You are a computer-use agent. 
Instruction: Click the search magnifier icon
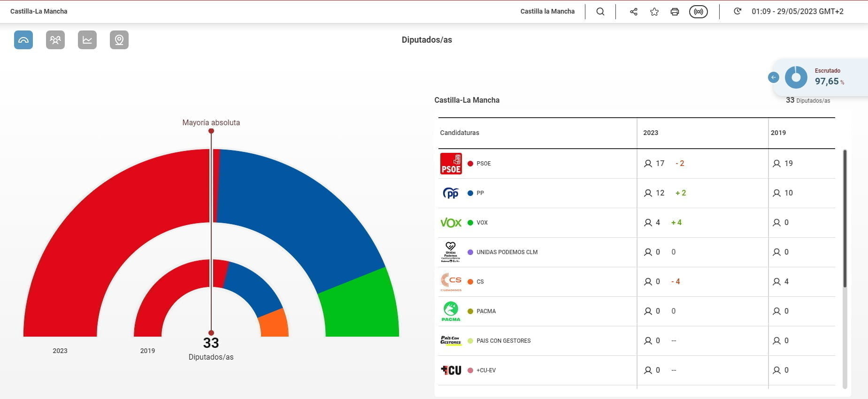click(x=600, y=12)
